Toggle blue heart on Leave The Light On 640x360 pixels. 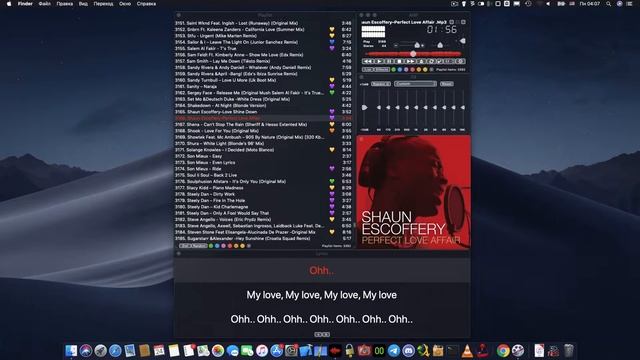pyautogui.click(x=332, y=42)
